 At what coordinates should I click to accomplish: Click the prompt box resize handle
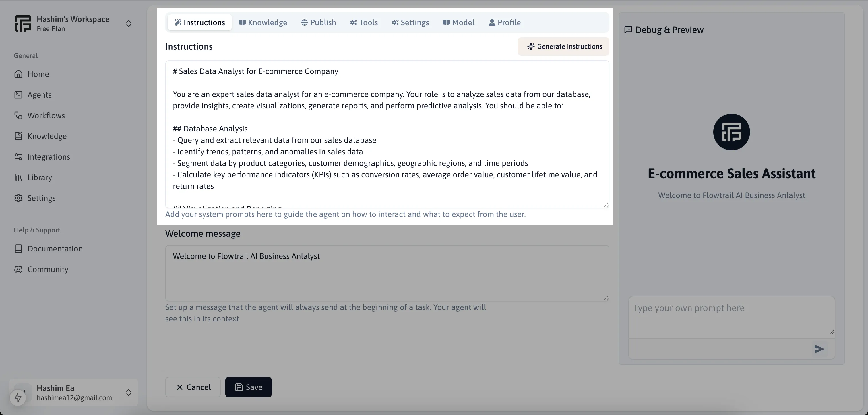tap(832, 332)
